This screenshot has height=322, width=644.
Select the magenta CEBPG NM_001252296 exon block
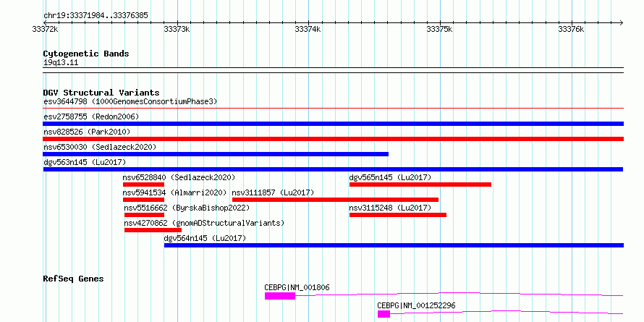click(384, 314)
